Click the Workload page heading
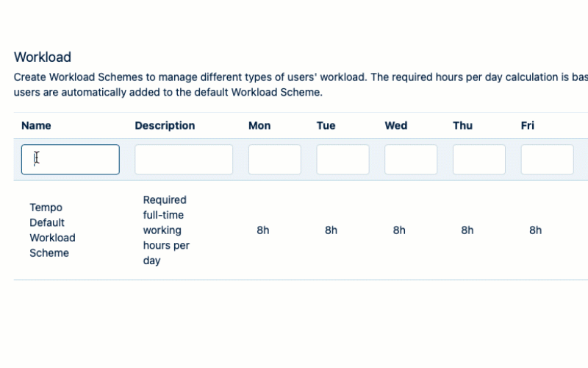 click(x=43, y=57)
